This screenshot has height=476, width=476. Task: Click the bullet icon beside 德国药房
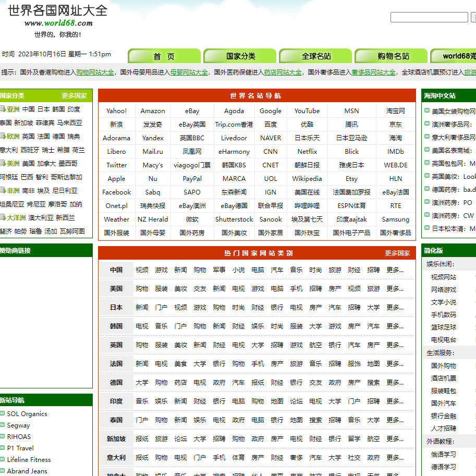click(x=427, y=189)
